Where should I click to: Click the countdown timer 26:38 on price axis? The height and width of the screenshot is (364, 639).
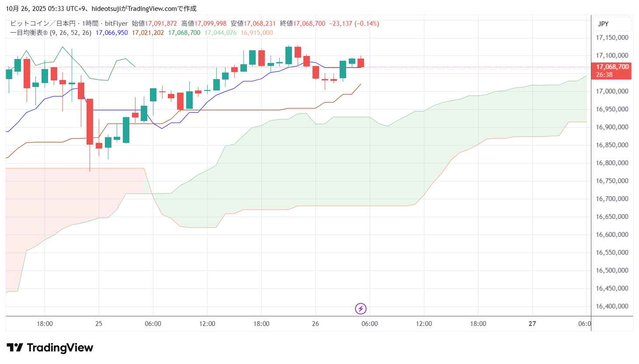point(604,75)
